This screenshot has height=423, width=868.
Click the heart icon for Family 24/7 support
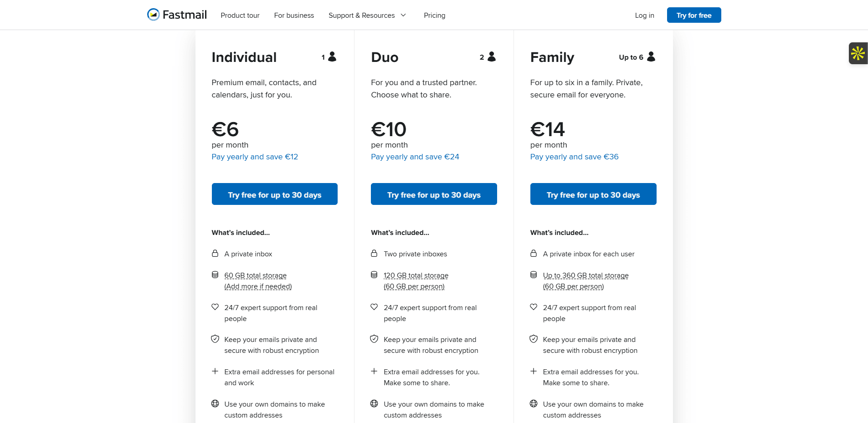pos(533,307)
